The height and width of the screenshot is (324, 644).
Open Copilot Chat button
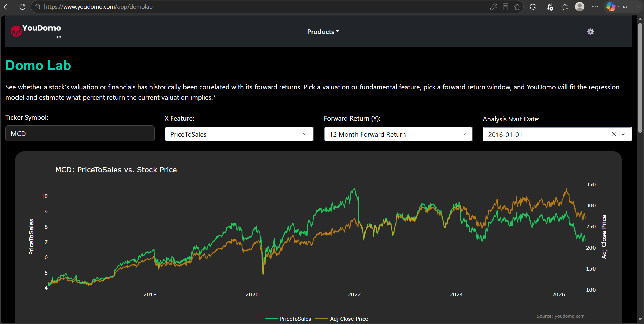(x=618, y=7)
